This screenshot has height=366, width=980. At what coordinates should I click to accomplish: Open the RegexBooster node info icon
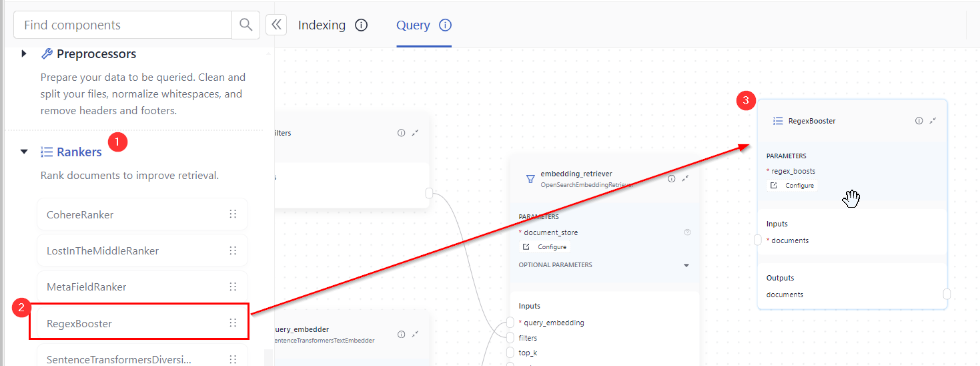tap(919, 121)
